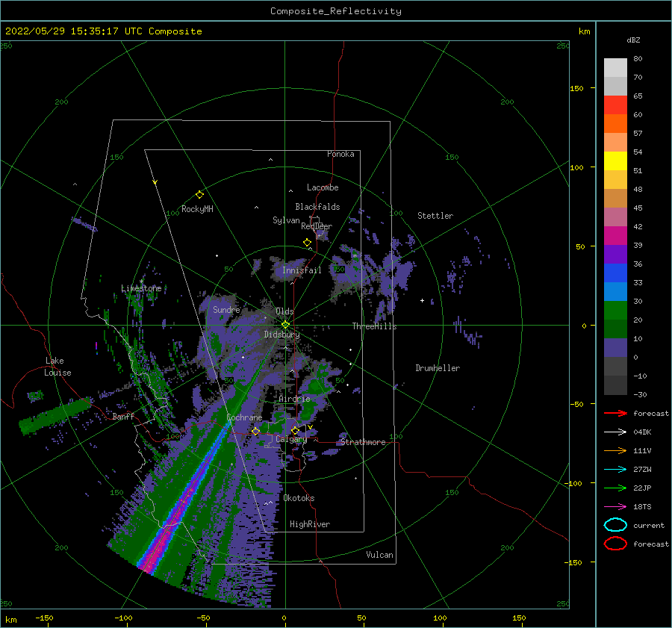Click white plus marker east of ThreeHills
The height and width of the screenshot is (628, 672).
pyautogui.click(x=422, y=300)
